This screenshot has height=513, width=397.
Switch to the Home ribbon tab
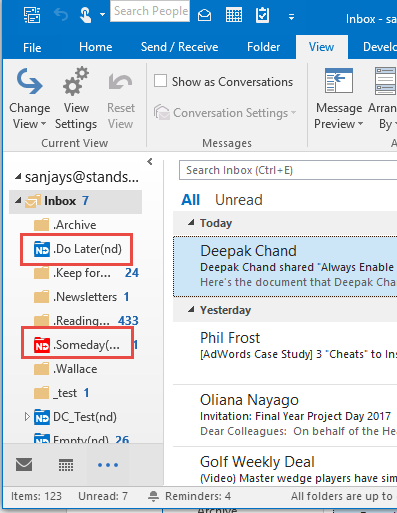tap(96, 47)
